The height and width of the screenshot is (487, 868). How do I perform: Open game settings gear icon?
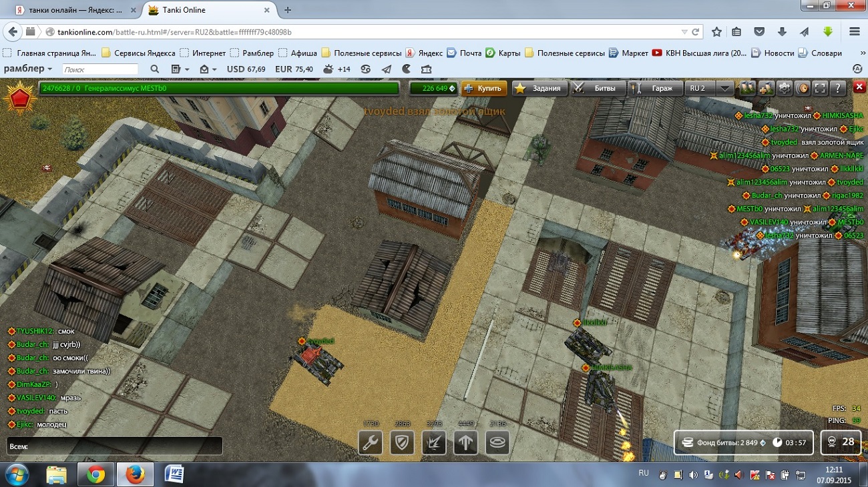784,88
